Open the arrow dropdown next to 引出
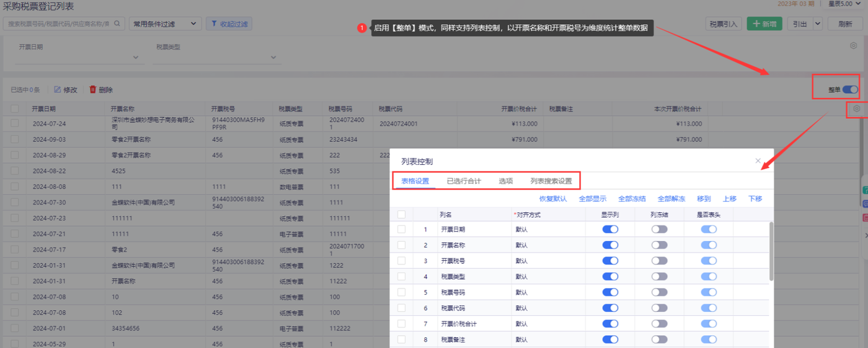Screen dimensions: 868x348 click(818, 24)
